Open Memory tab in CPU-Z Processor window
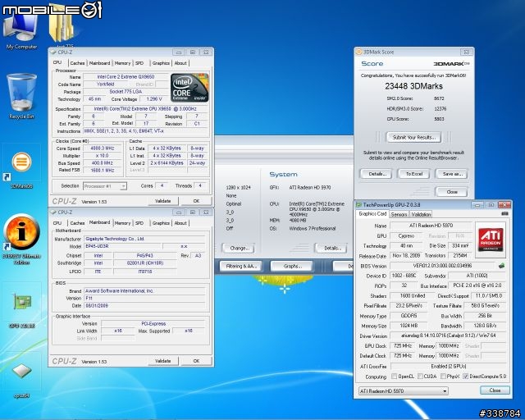The width and height of the screenshot is (525, 420). point(122,63)
